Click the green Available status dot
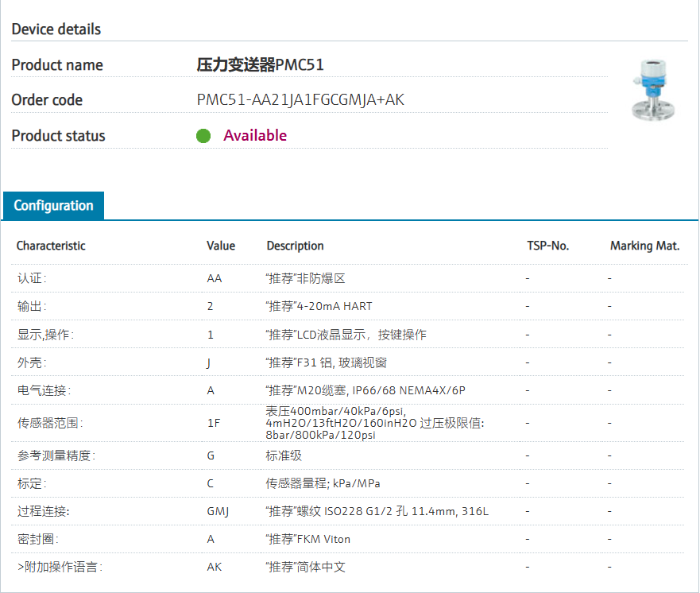 [x=203, y=136]
